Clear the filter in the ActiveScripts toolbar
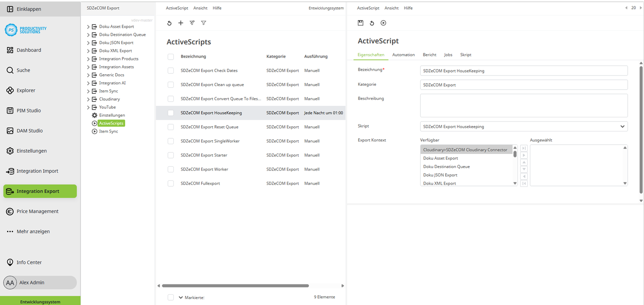Viewport: 644px width, 305px height. click(x=192, y=23)
